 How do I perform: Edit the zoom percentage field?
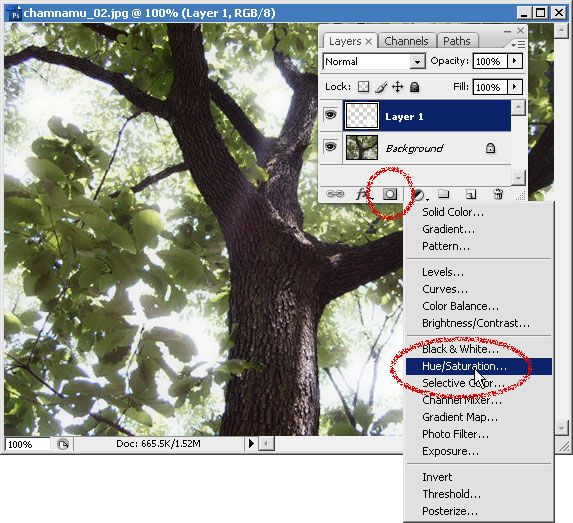[28, 444]
